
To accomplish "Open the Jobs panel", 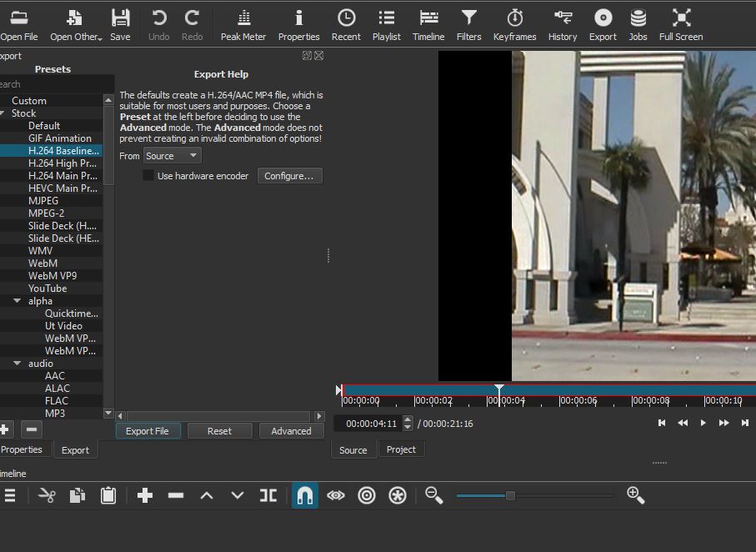I will [x=638, y=25].
